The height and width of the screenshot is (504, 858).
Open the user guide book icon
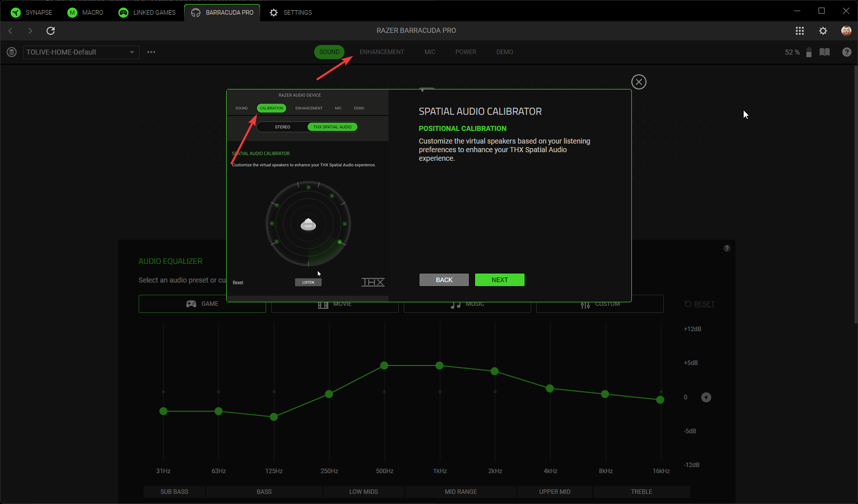pos(825,52)
